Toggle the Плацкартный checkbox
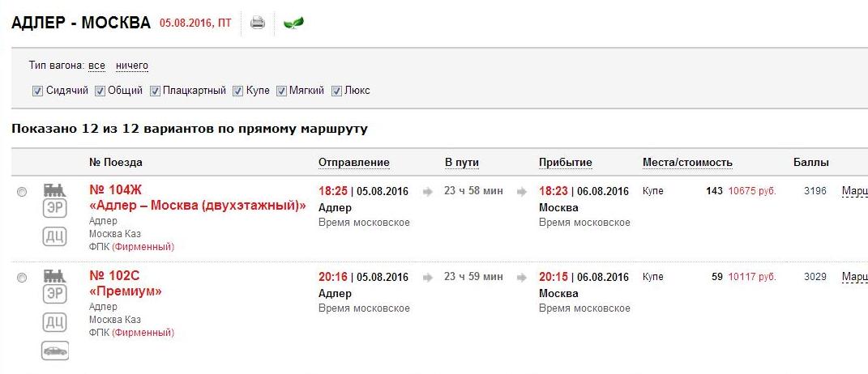This screenshot has height=374, width=868. [156, 91]
